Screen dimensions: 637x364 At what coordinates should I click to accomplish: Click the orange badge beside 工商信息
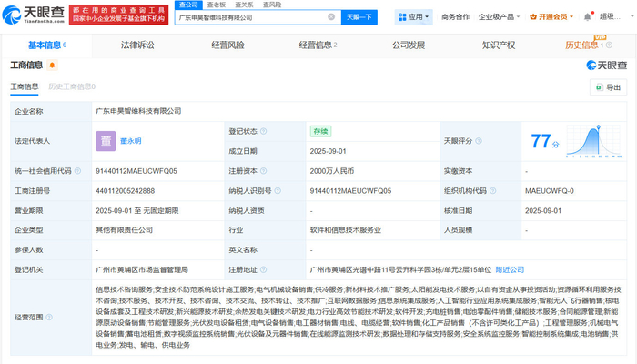pyautogui.click(x=53, y=65)
